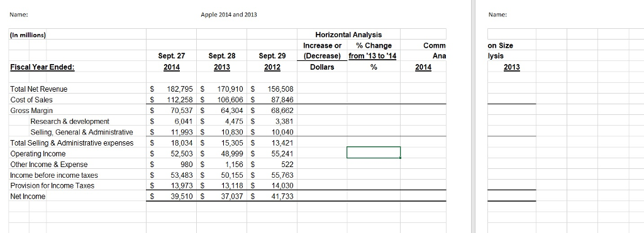644x233 pixels.
Task: Select the 'Horizontal Analysis' heading cell
Action: pyautogui.click(x=348, y=35)
